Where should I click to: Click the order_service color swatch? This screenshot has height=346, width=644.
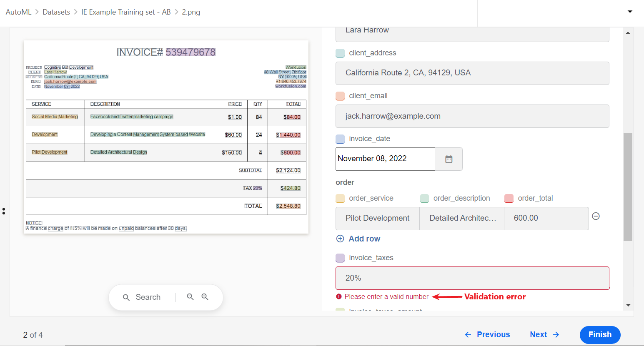coord(340,198)
